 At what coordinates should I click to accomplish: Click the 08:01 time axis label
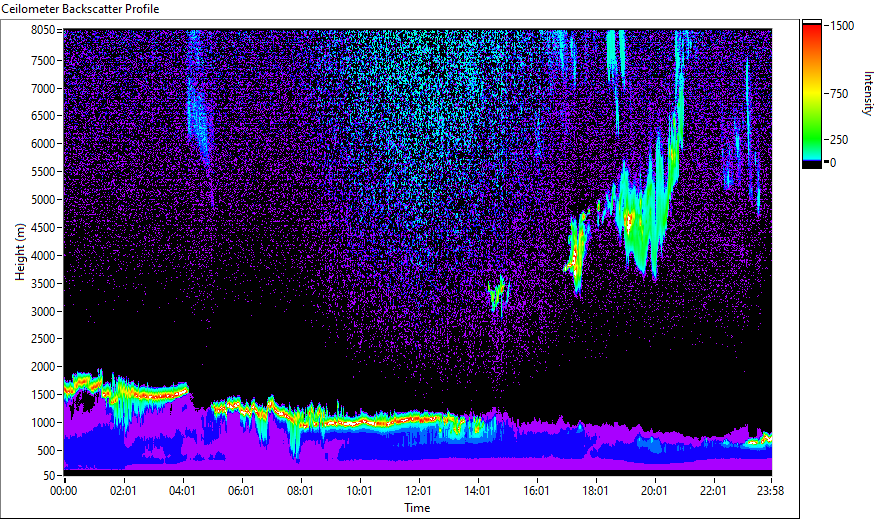pos(300,491)
